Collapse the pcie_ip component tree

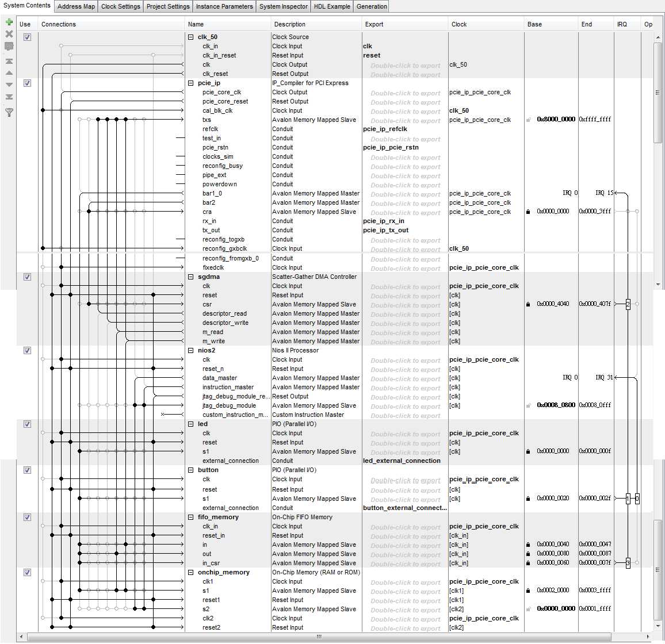(191, 83)
